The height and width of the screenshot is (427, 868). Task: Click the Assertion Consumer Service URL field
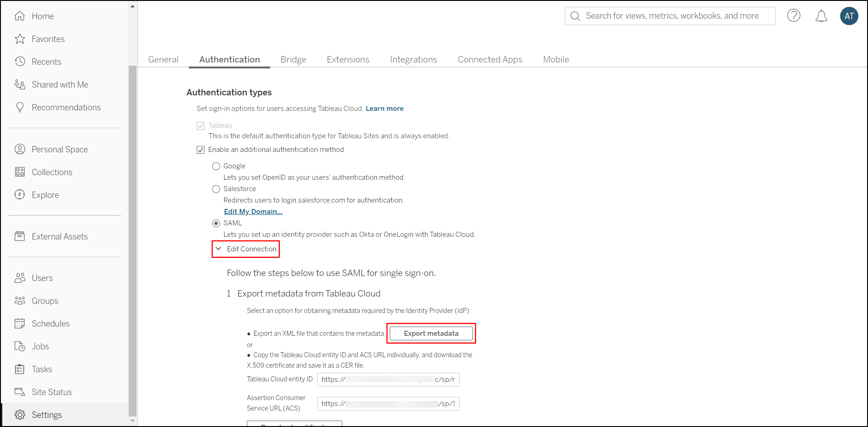click(388, 404)
